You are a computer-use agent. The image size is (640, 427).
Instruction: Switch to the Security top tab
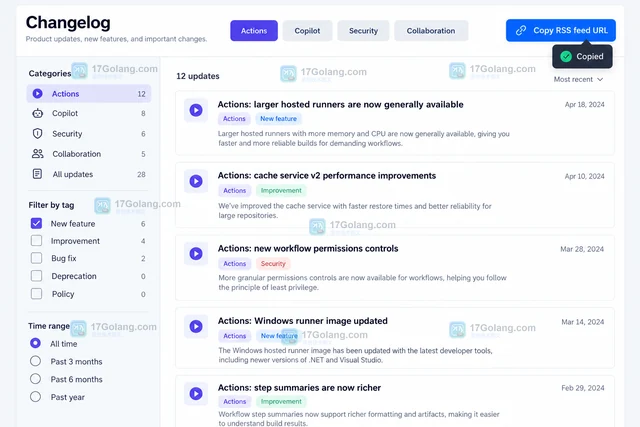363,31
